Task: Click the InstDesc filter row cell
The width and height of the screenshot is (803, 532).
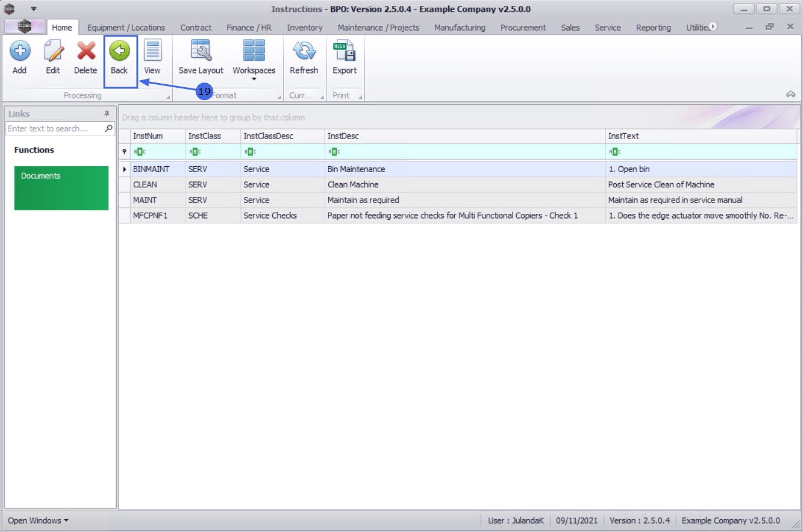Action: click(465, 152)
